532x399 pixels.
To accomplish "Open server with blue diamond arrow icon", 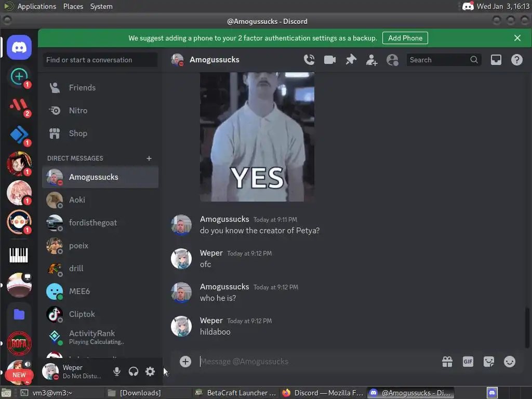I will click(19, 135).
